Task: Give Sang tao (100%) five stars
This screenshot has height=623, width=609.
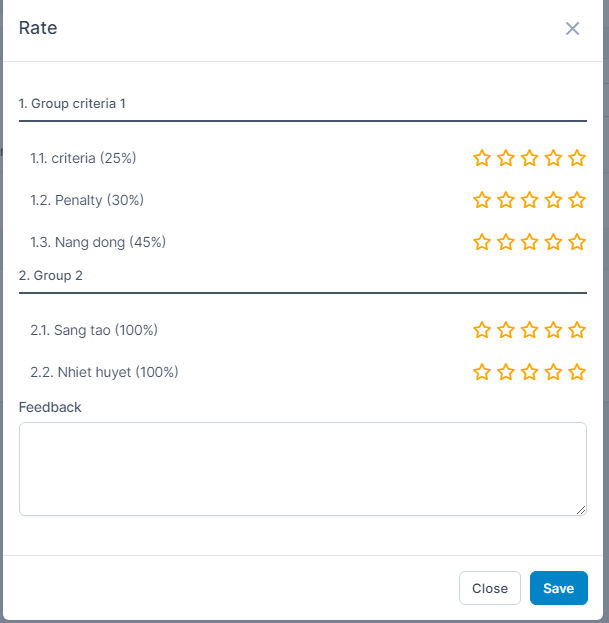Action: pos(577,330)
